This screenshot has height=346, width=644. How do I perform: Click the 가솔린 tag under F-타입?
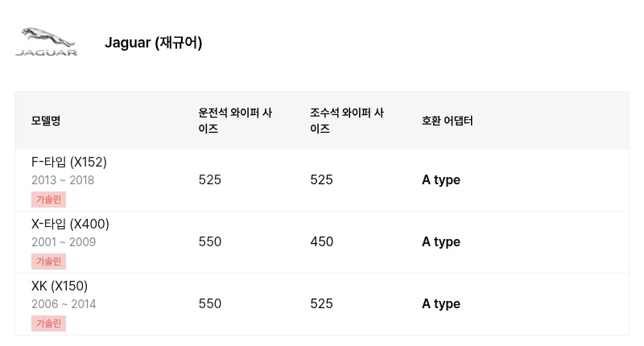coord(48,200)
